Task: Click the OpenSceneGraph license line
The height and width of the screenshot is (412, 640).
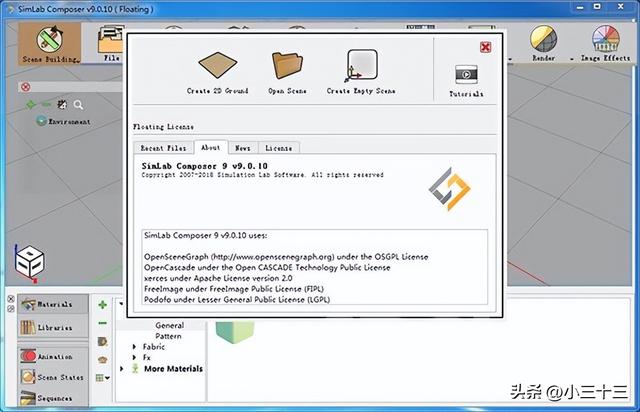Action: pyautogui.click(x=286, y=257)
